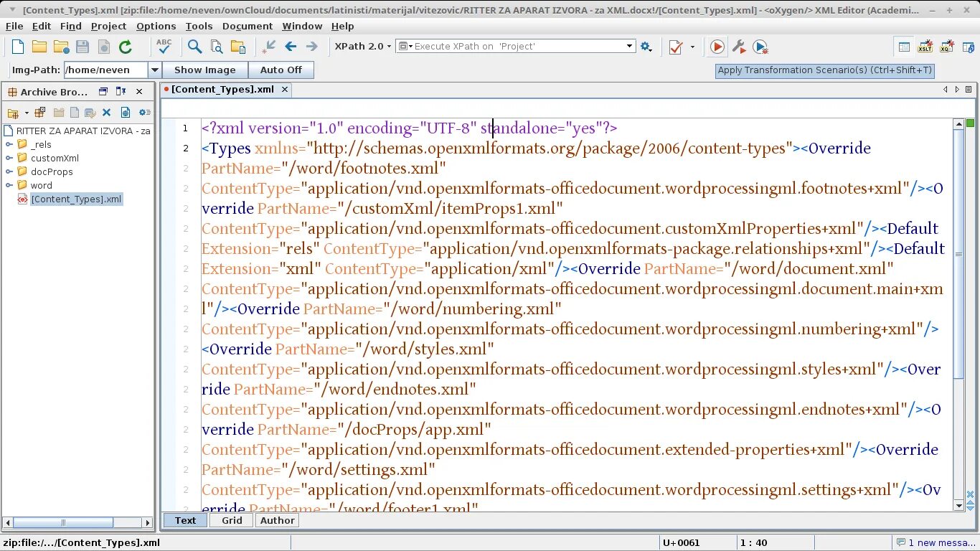The height and width of the screenshot is (551, 980).
Task: Run the ABC spell check
Action: point(164,47)
